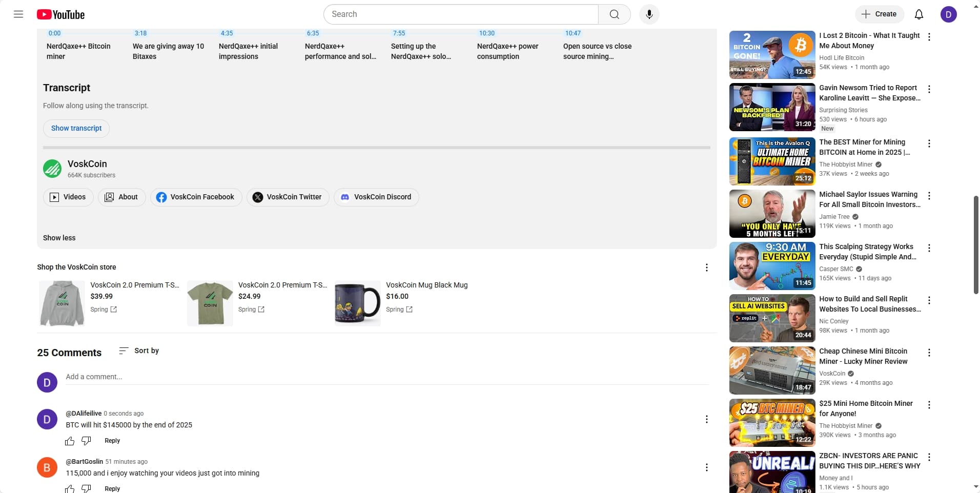Open options menu for Scalping Strategy video

click(929, 248)
